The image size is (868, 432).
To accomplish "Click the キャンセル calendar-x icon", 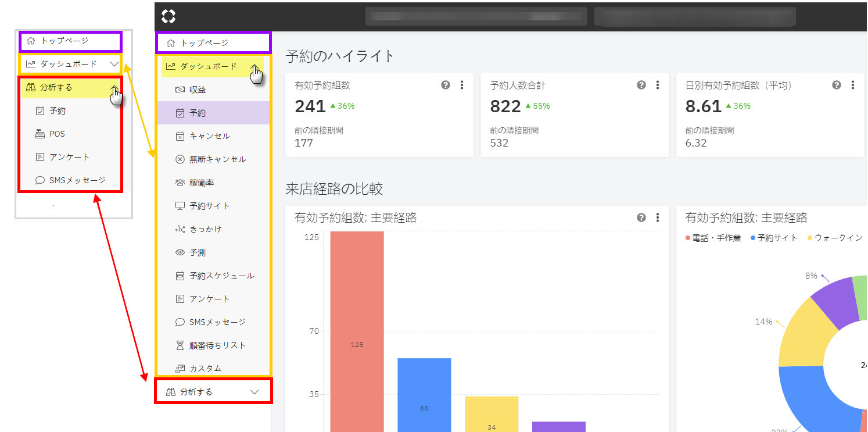I will point(180,136).
